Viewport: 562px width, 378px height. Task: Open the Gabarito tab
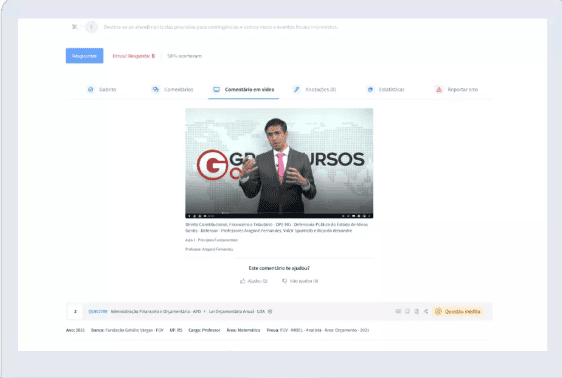[102, 90]
